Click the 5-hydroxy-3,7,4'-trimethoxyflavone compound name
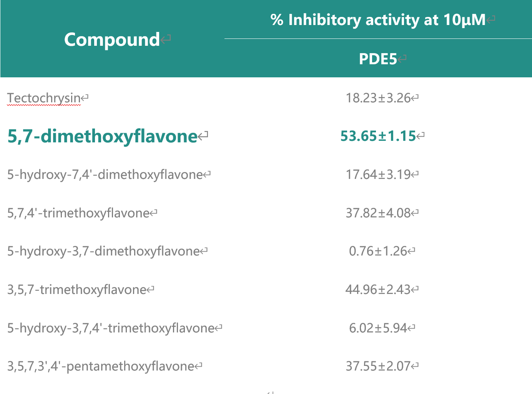Screen dimensions: 532x394 [111, 328]
